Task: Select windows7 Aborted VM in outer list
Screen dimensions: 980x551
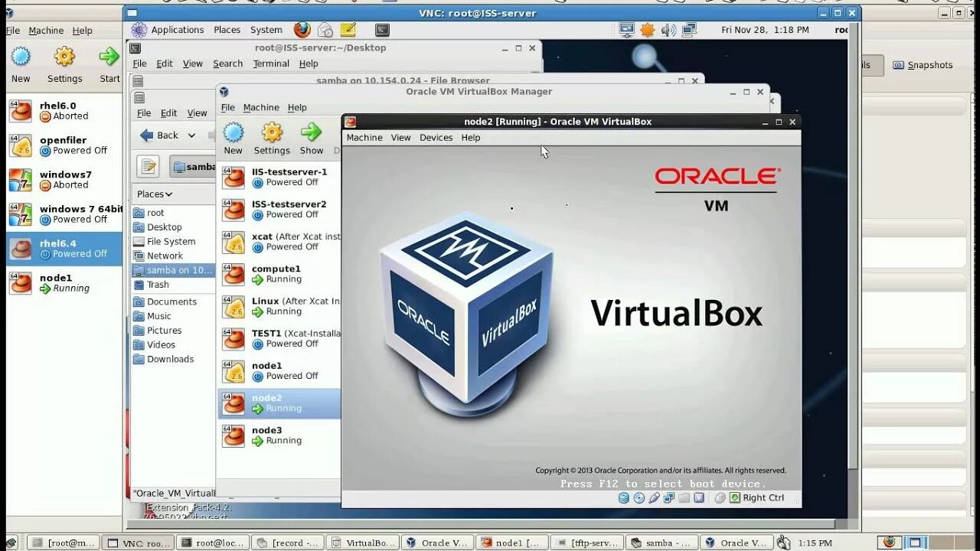Action: pos(64,180)
